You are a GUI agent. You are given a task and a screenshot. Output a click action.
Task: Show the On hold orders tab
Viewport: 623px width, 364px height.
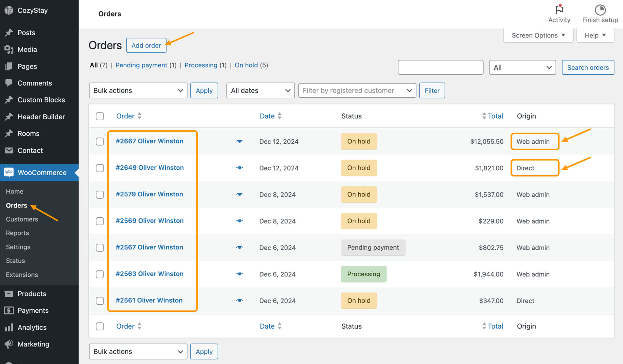coord(246,65)
